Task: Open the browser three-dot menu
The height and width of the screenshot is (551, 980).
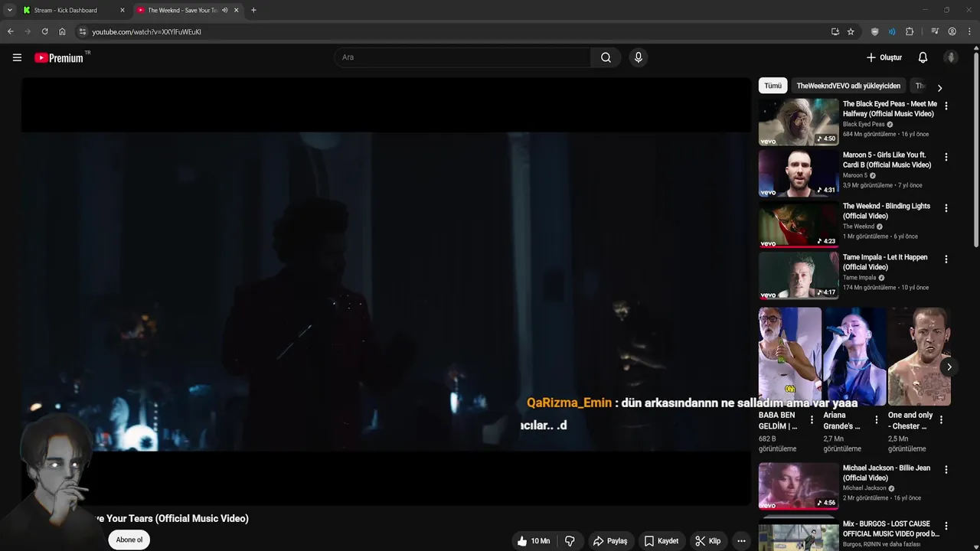Action: 970,31
